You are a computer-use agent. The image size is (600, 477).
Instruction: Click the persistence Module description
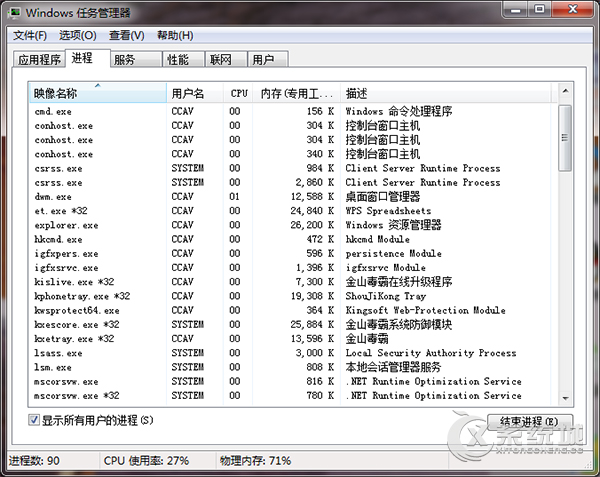coord(393,253)
